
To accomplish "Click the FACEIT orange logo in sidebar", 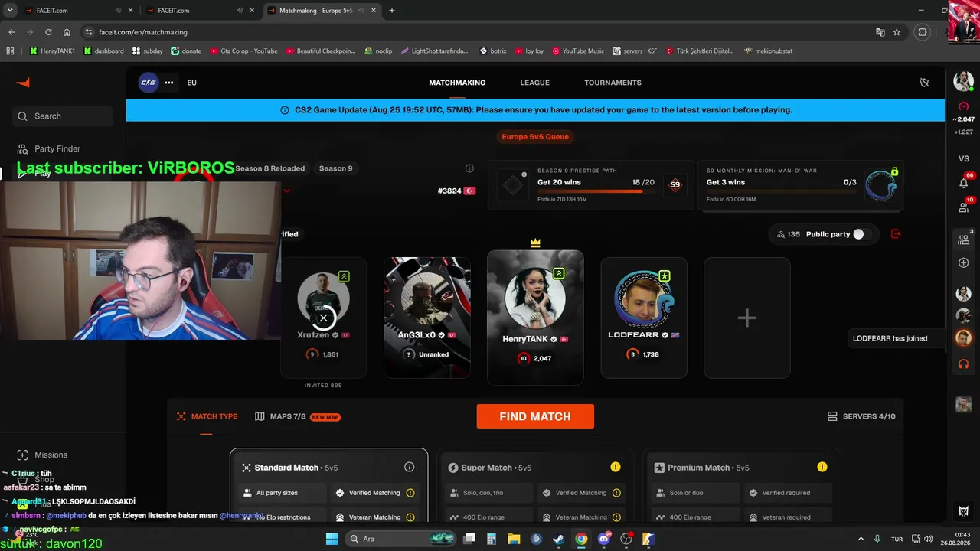I will (23, 83).
